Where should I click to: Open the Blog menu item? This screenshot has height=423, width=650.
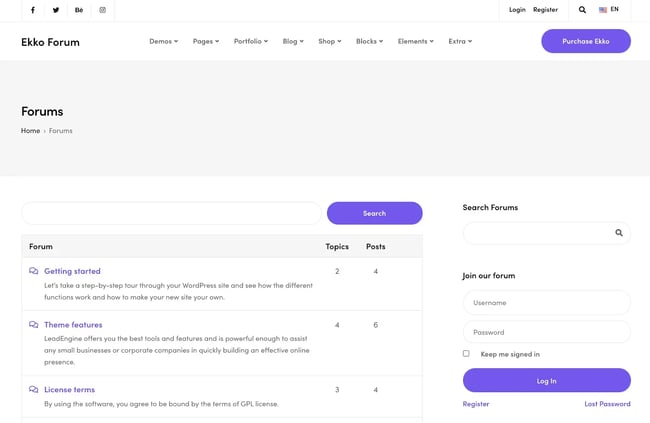tap(292, 42)
